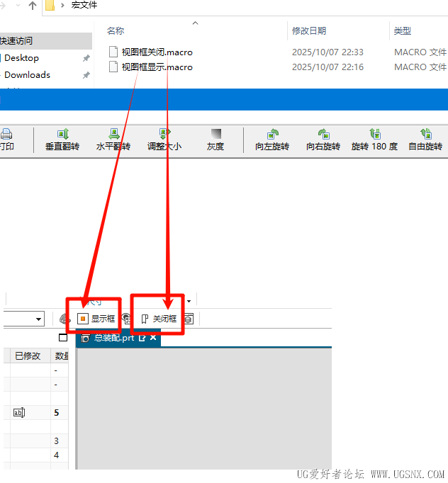Click file icon of 视图框关闭.macro
The width and height of the screenshot is (448, 483).
(x=113, y=52)
